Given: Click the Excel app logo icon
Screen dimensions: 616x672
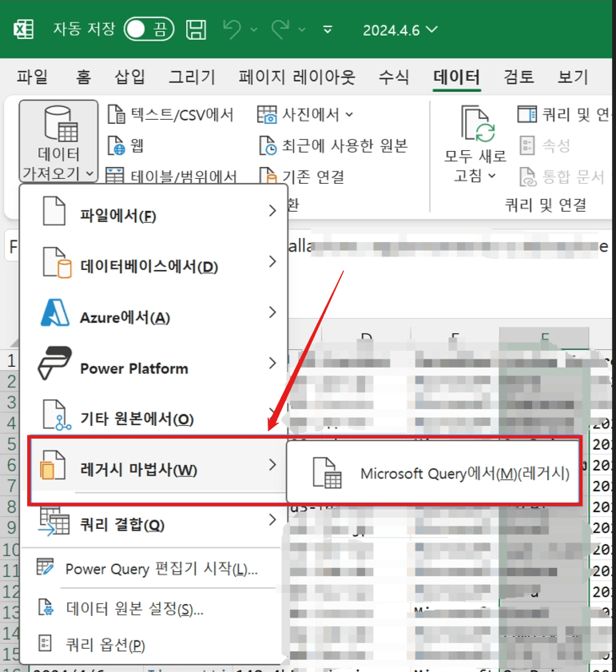Looking at the screenshot, I should 24,30.
